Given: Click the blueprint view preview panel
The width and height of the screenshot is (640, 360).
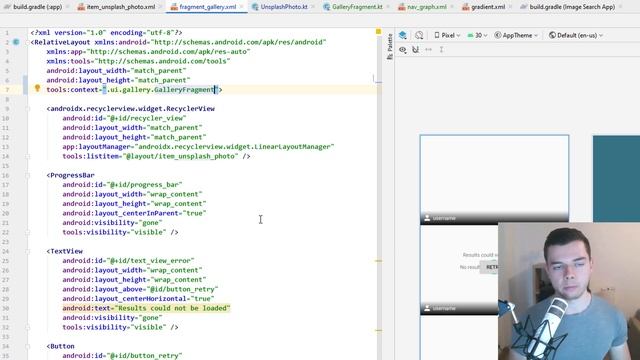Looking at the screenshot, I should coord(616,179).
